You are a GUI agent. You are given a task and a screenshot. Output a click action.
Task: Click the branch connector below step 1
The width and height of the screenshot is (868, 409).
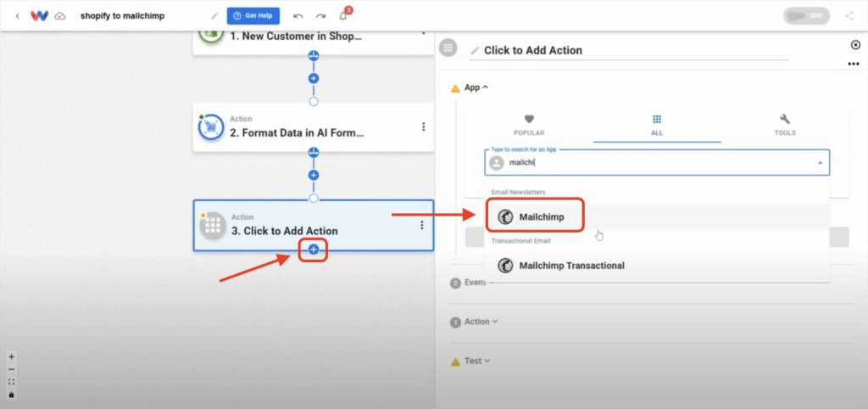click(314, 55)
